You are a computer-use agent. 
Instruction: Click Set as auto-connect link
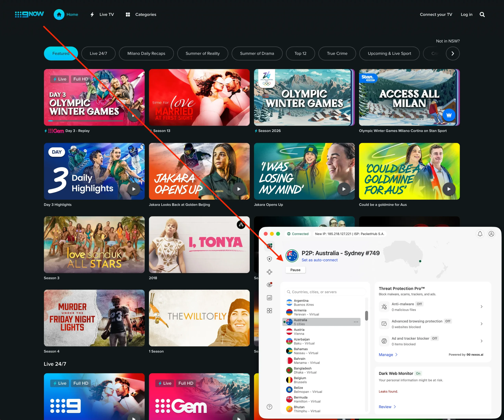(320, 260)
